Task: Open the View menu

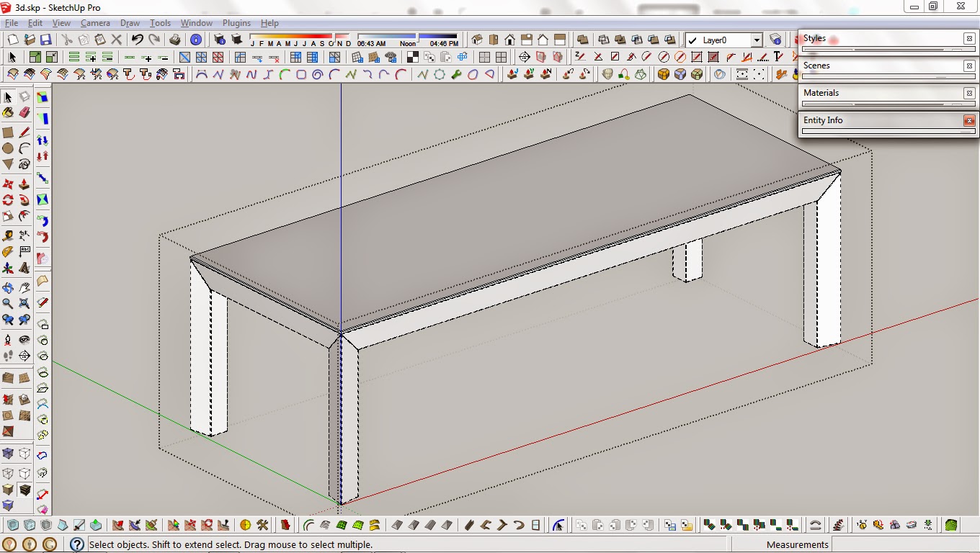Action: (61, 23)
